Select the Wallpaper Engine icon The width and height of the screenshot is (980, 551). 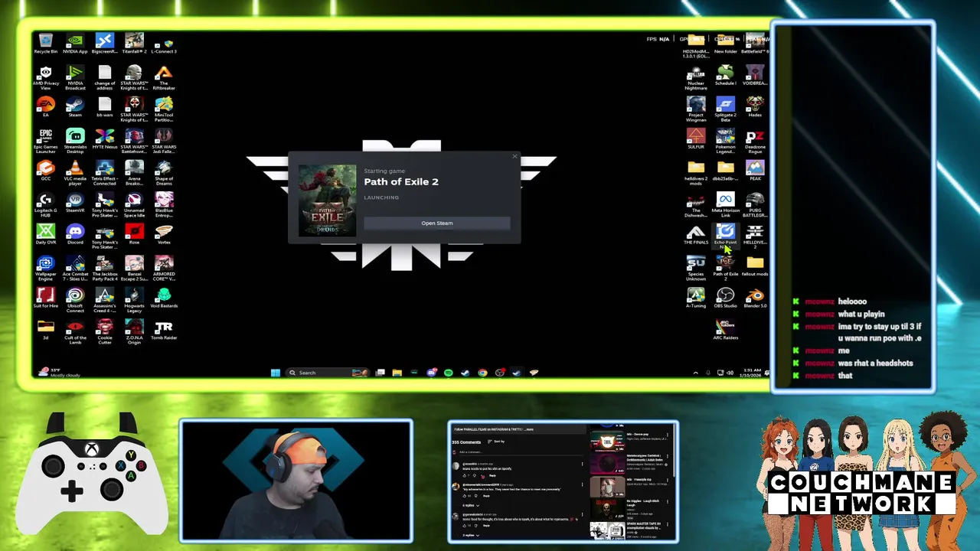(x=46, y=269)
